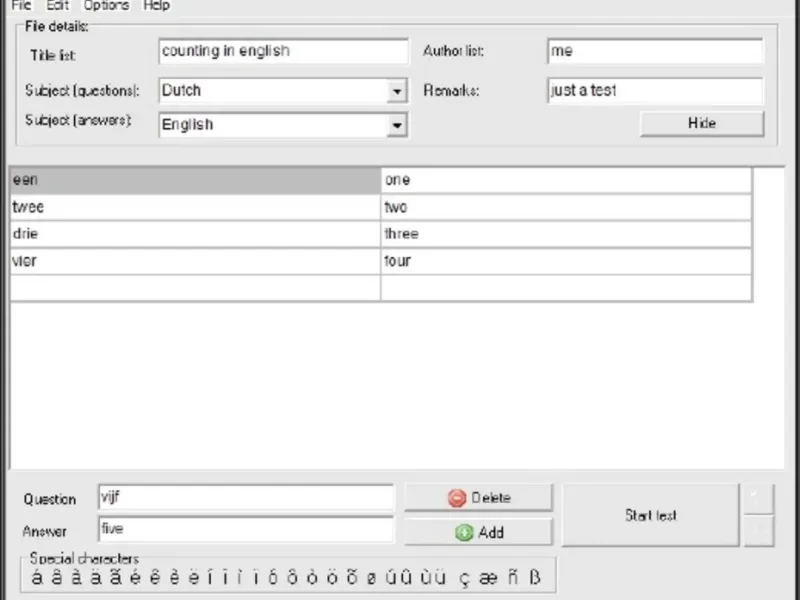
Task: Open the Subject (questions) Dutch dropdown
Action: [397, 91]
